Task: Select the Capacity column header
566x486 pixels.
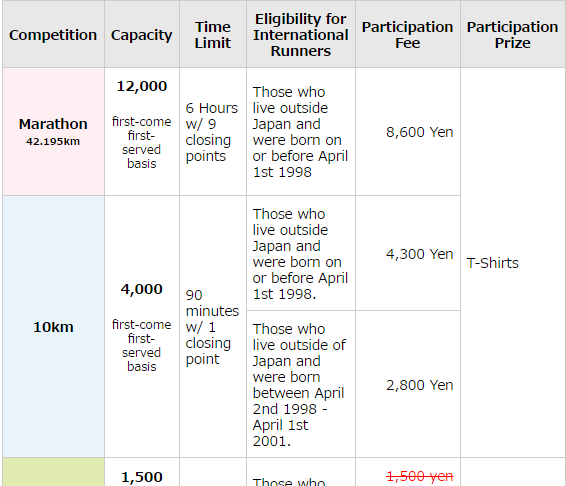Action: click(x=142, y=35)
